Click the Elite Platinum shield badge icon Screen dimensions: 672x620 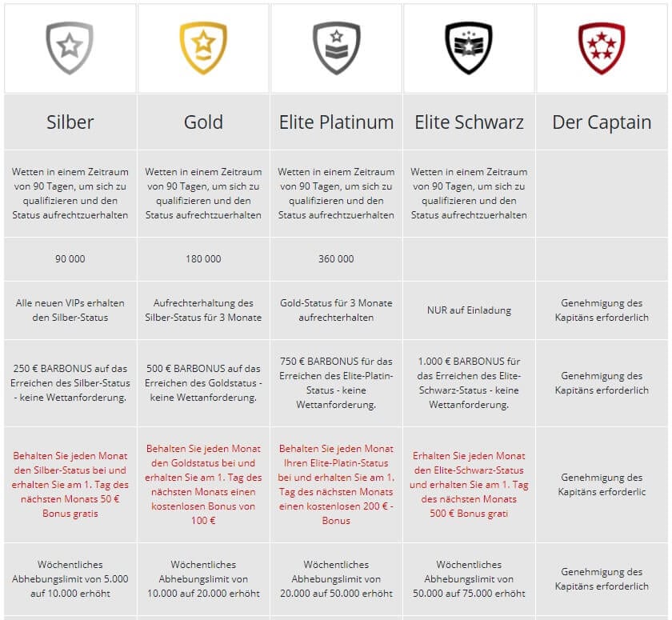pos(336,48)
